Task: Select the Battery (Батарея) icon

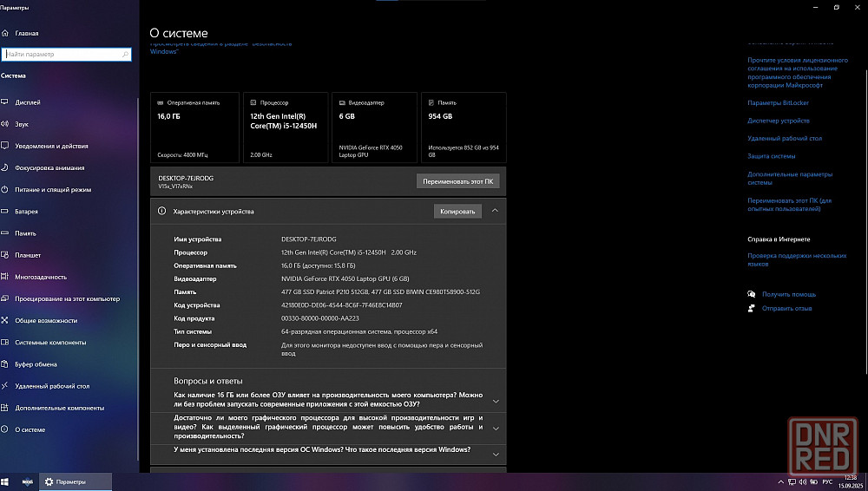Action: click(5, 212)
